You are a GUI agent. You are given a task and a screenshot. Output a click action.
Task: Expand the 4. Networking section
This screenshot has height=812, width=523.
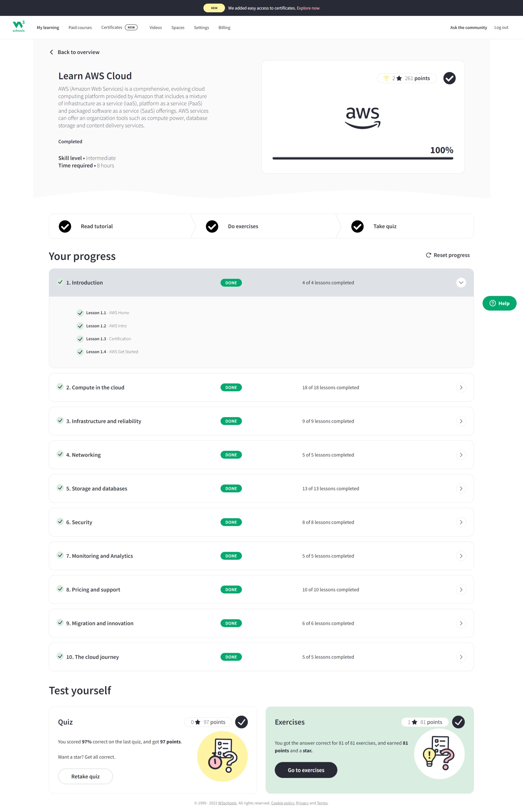461,454
